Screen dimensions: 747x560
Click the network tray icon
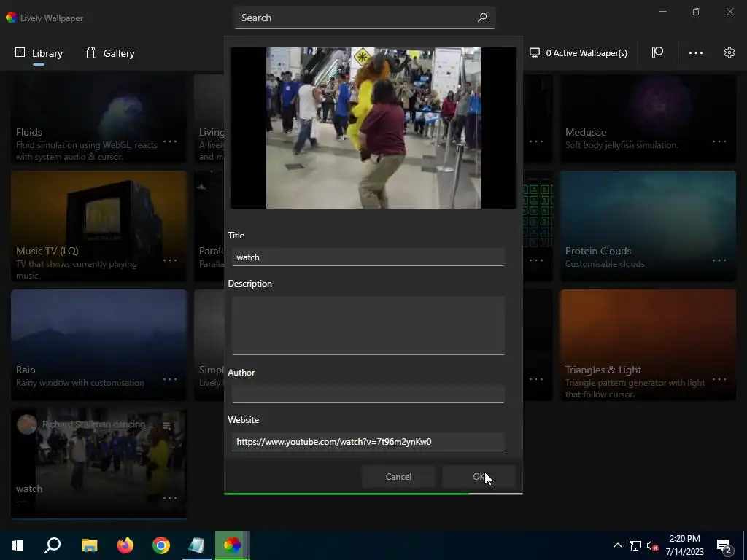click(635, 545)
